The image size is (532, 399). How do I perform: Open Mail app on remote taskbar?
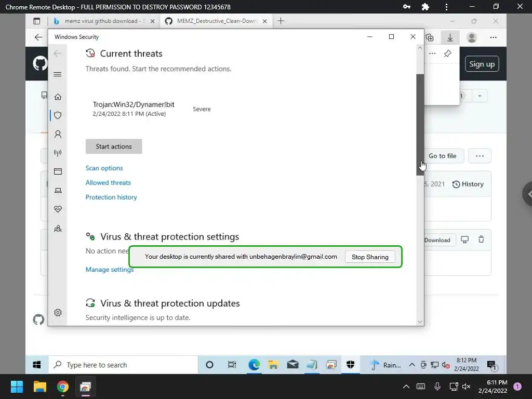[x=292, y=365]
